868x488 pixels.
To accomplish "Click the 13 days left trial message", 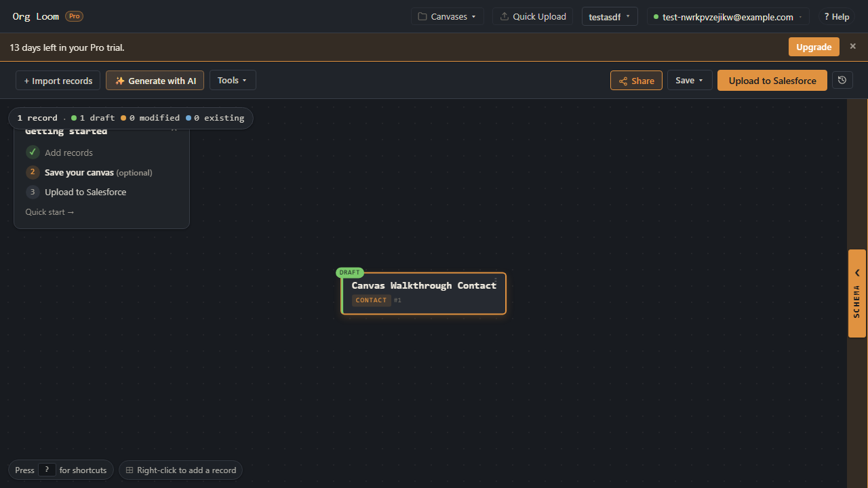I will coord(67,47).
